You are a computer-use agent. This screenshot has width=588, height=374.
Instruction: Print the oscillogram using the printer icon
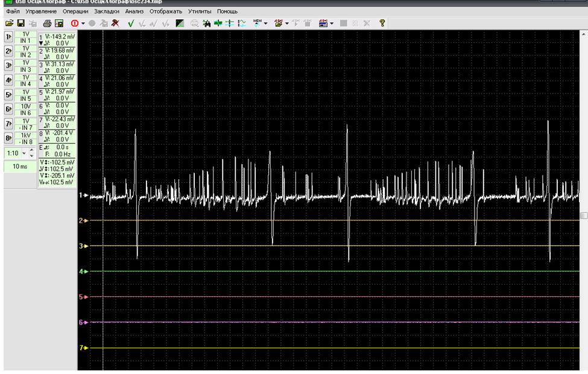(x=47, y=24)
